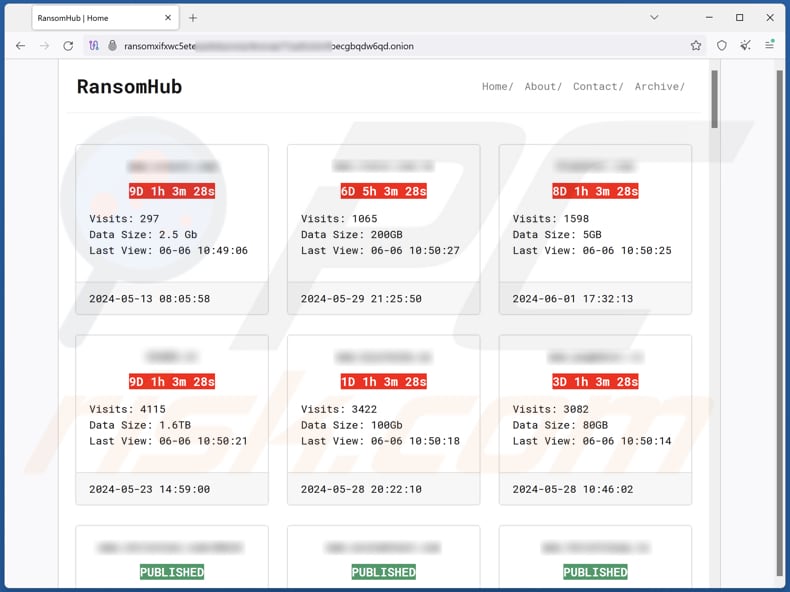The image size is (790, 592).
Task: Select card showing Visits: 4115
Action: point(172,420)
